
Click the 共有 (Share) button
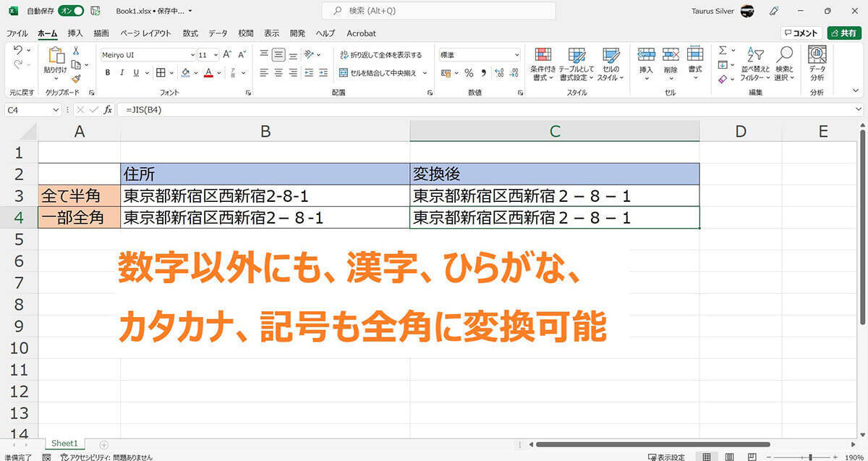844,33
